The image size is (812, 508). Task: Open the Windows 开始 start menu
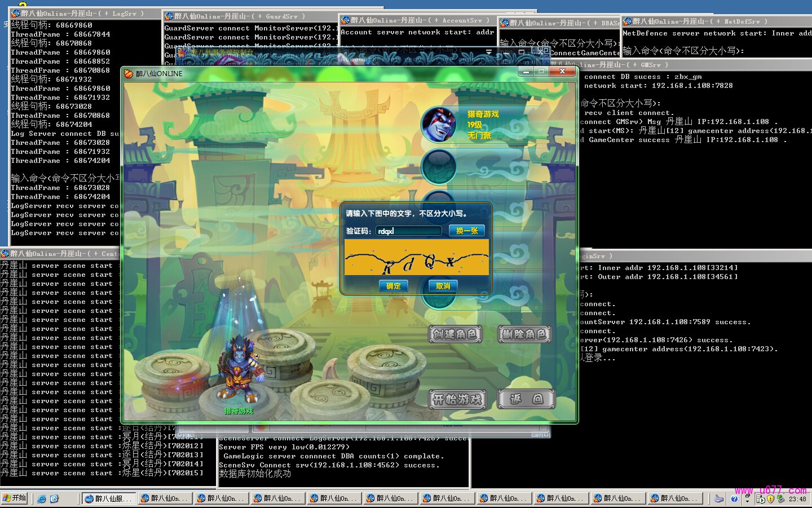15,498
